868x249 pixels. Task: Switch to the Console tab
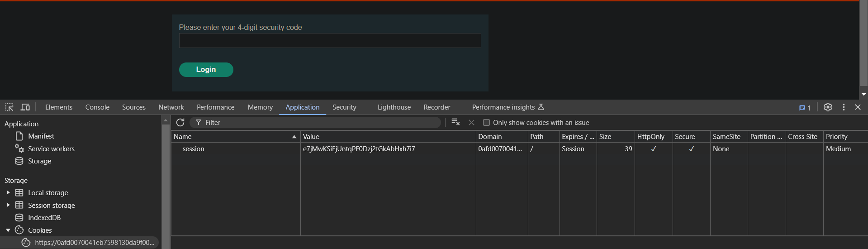(97, 107)
